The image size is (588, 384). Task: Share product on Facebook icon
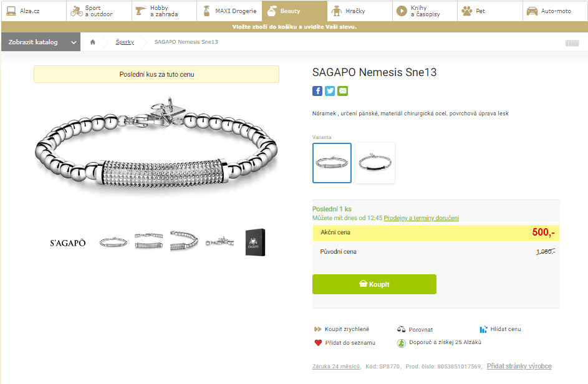317,91
